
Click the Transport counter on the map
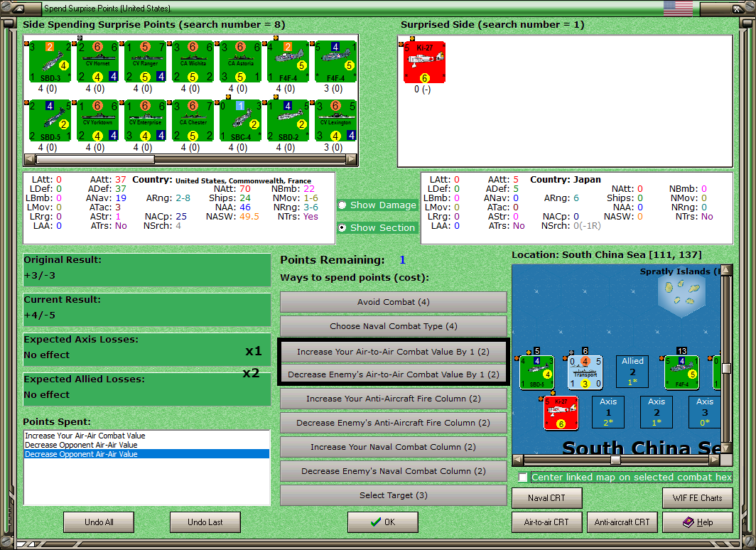[585, 372]
